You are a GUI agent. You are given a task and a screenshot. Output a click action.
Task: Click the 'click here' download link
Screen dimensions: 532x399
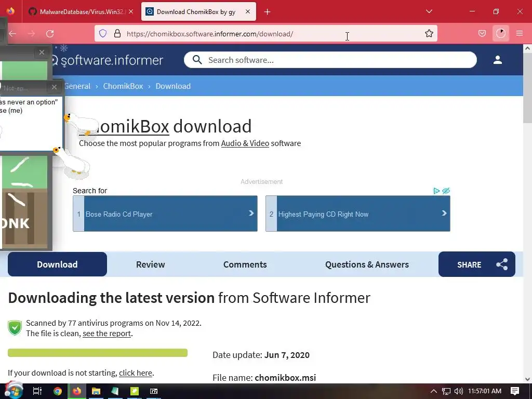point(136,373)
